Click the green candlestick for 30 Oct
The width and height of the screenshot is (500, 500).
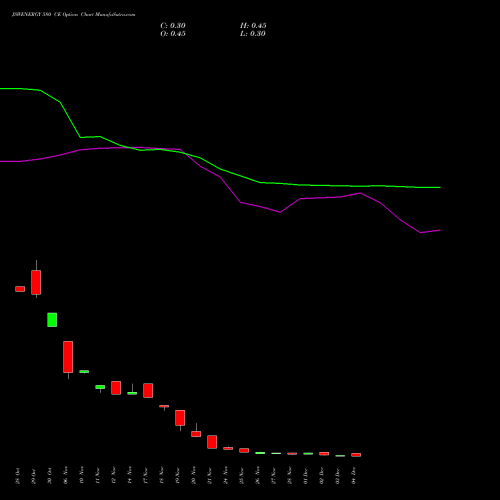(x=52, y=320)
